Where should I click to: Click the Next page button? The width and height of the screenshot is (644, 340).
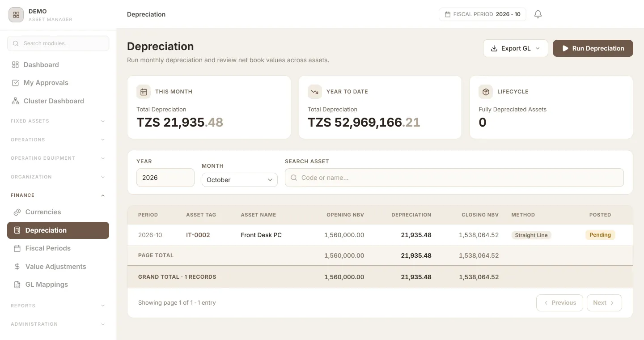tap(604, 303)
